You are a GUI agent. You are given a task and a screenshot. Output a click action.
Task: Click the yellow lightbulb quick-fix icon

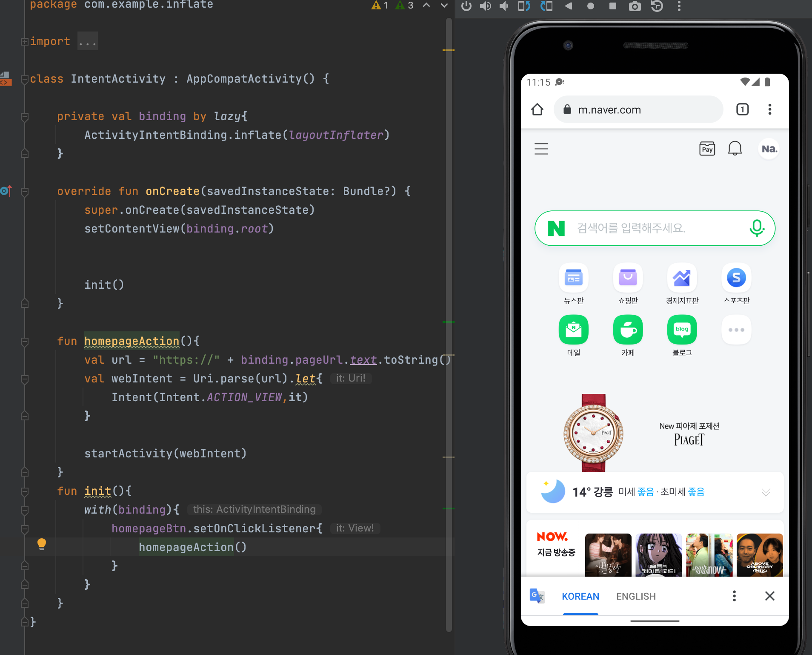[42, 544]
